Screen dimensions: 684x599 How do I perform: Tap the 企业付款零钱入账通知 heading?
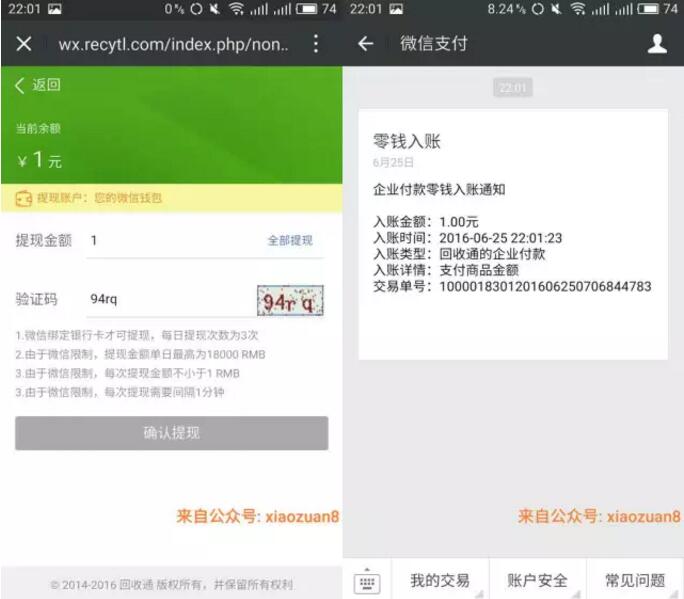pos(439,190)
